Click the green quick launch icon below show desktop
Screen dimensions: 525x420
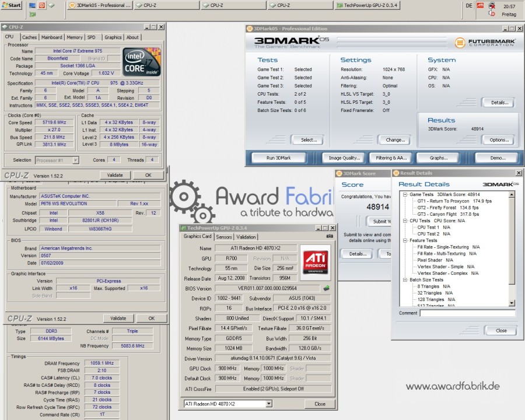[33, 14]
